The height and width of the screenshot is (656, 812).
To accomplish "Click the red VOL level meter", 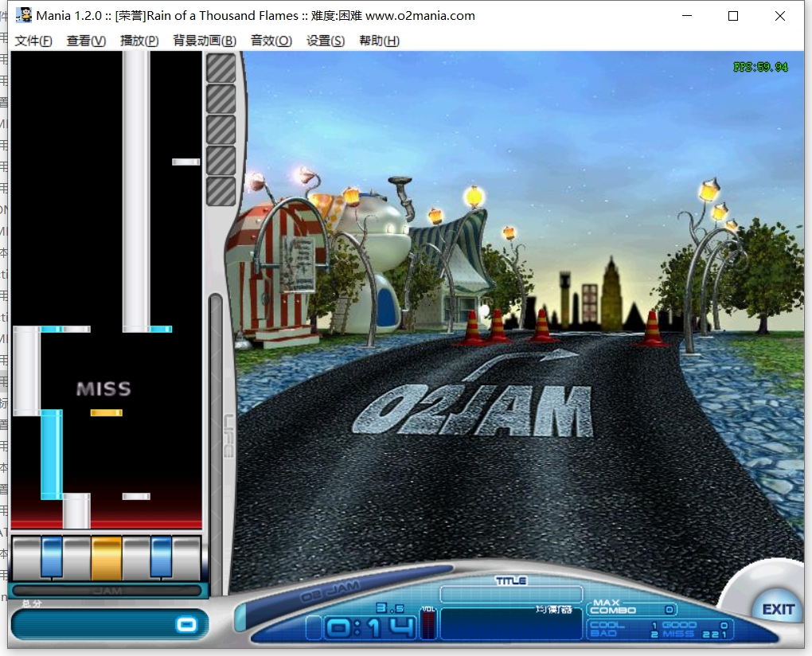I will (x=428, y=625).
